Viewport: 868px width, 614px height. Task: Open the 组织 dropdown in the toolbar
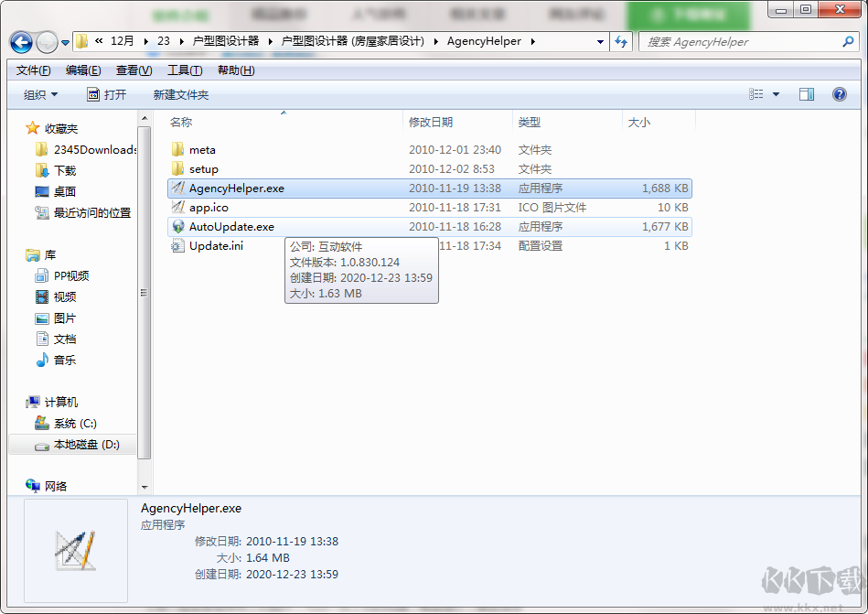(40, 94)
